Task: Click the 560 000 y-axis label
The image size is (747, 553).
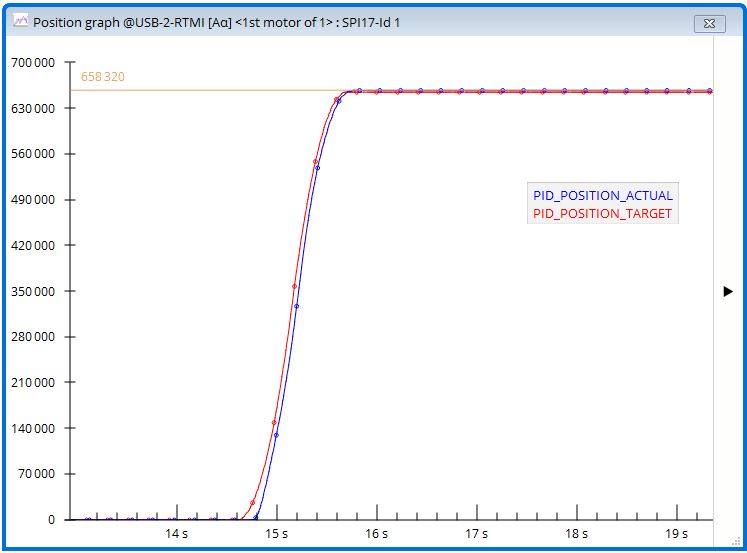Action: [33, 154]
